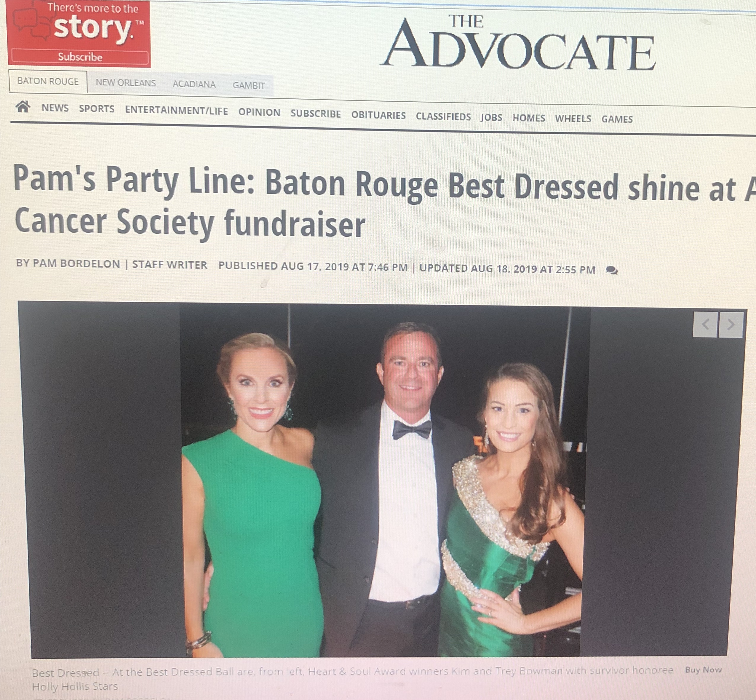The height and width of the screenshot is (700, 756).
Task: Advance to next photo with right arrow
Action: [731, 324]
